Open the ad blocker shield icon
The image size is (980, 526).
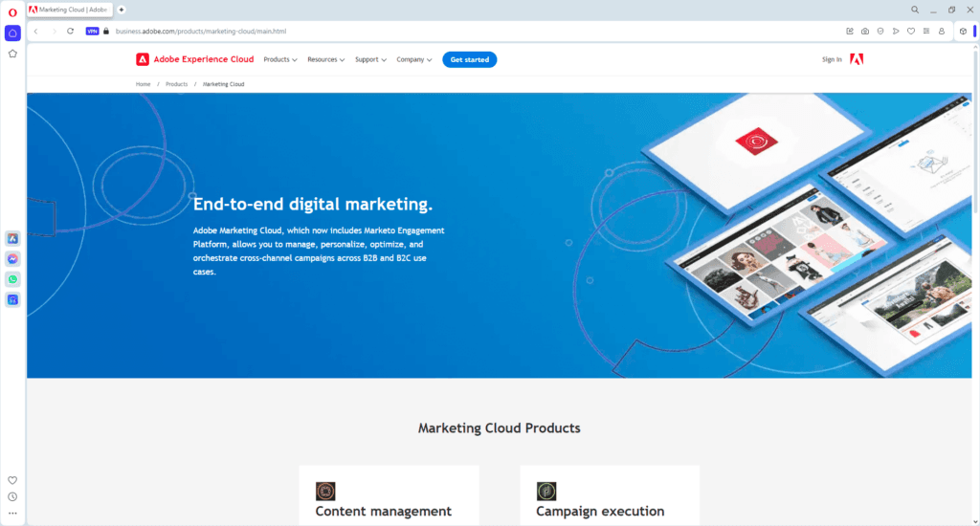coord(880,32)
